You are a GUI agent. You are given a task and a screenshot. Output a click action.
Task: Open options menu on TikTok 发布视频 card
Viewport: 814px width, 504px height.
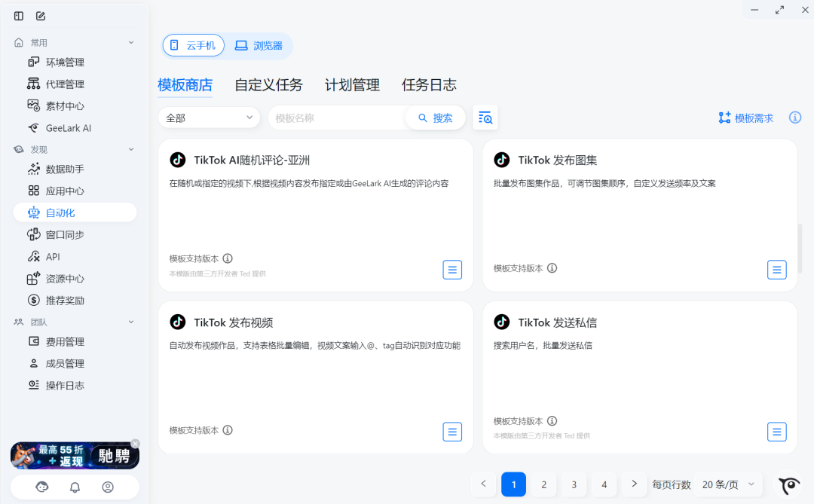pos(452,432)
